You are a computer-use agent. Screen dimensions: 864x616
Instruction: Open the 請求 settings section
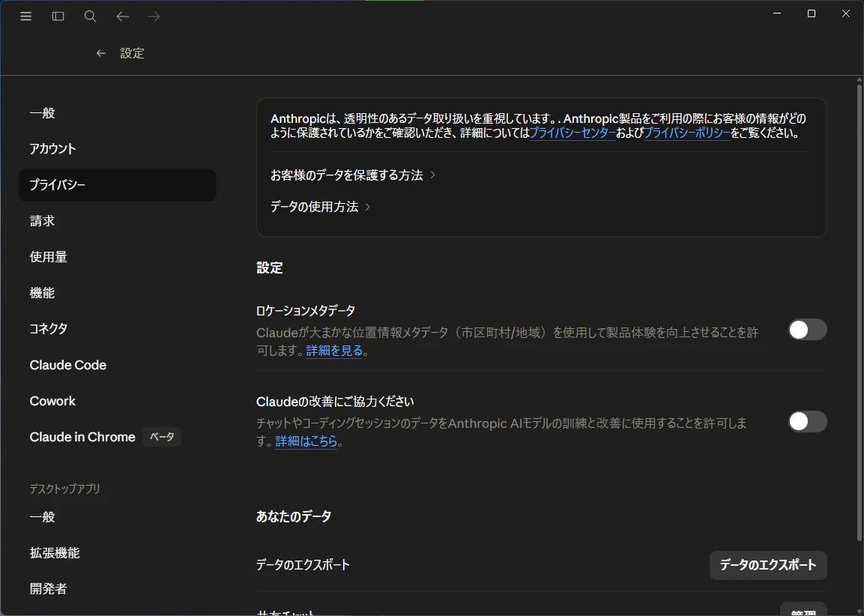point(118,221)
